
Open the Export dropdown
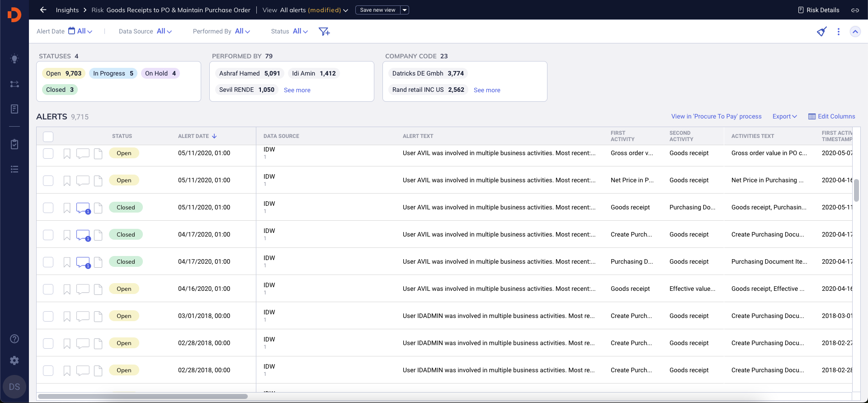tap(784, 116)
